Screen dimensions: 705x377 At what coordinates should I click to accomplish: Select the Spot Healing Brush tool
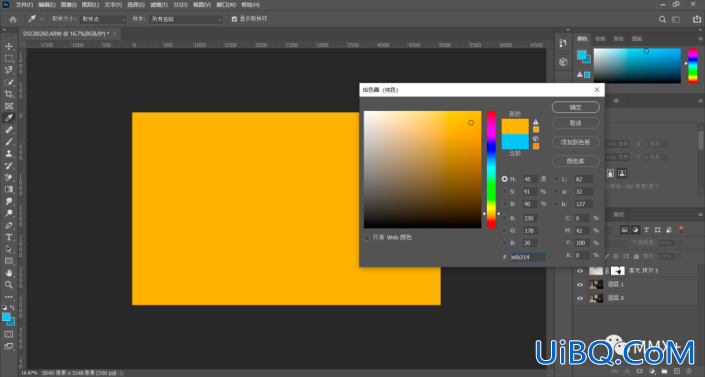coord(9,130)
